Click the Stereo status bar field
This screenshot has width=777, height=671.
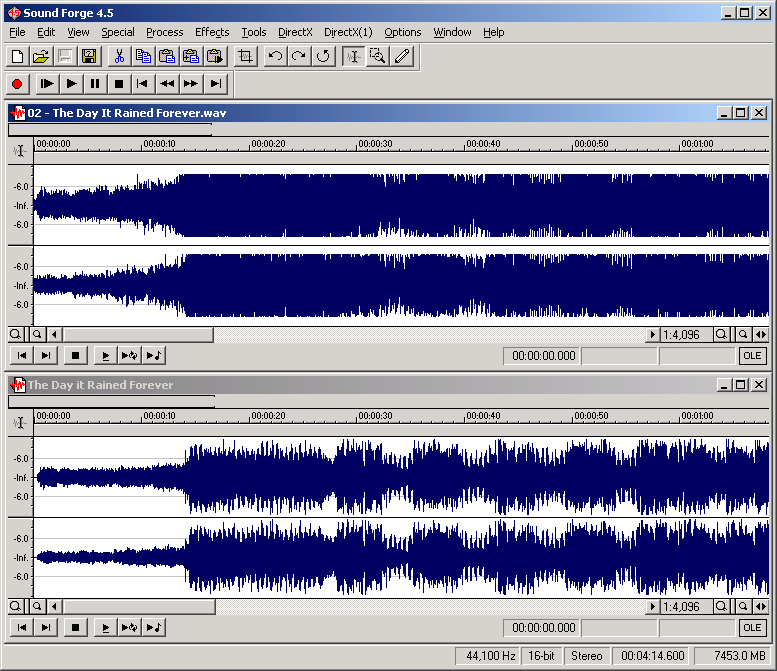point(586,656)
